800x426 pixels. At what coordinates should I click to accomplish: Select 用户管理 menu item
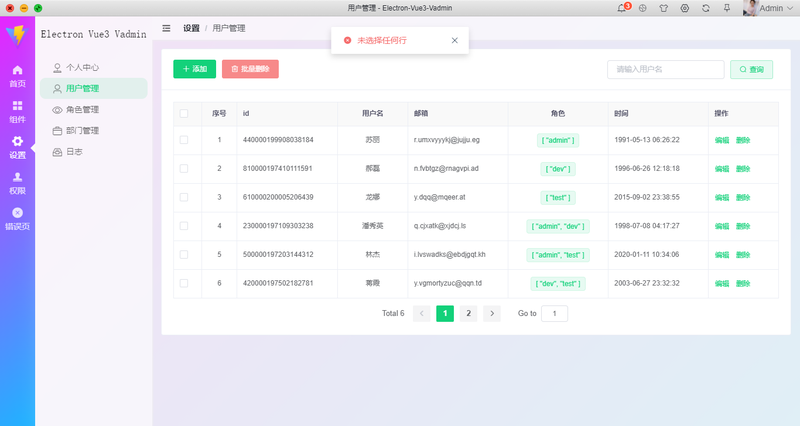pyautogui.click(x=94, y=88)
